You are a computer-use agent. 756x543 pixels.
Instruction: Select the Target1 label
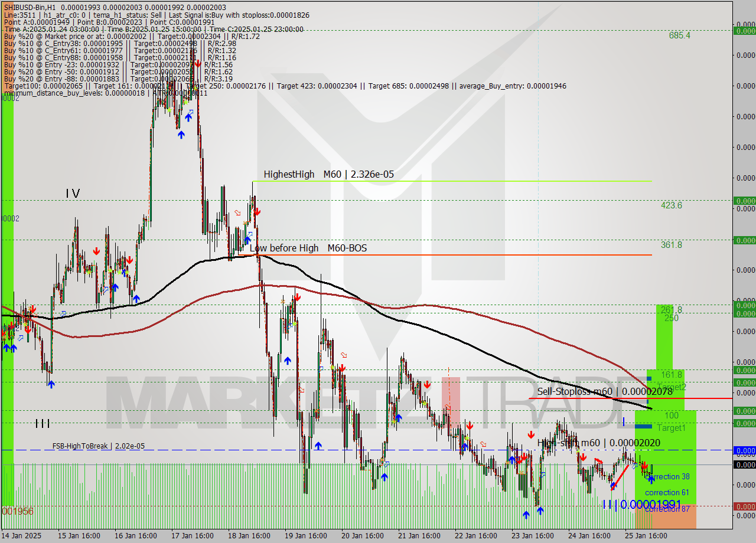pos(672,428)
